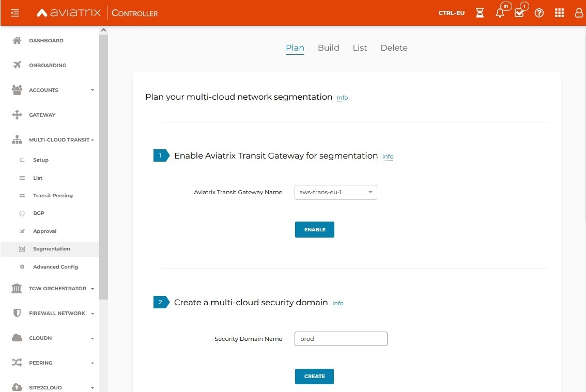The height and width of the screenshot is (392, 586).
Task: Click the BGP globe icon
Action: point(22,213)
